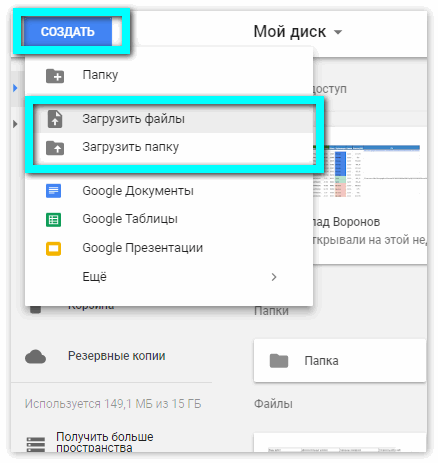Image resolution: width=438 pixels, height=463 pixels.
Task: Expand the grey sidebar tree arrow
Action: click(15, 124)
